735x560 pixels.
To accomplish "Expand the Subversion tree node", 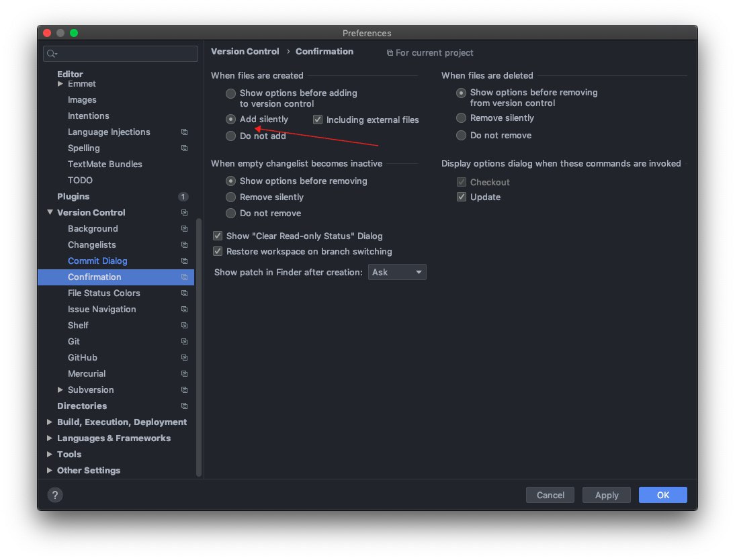I will point(60,390).
